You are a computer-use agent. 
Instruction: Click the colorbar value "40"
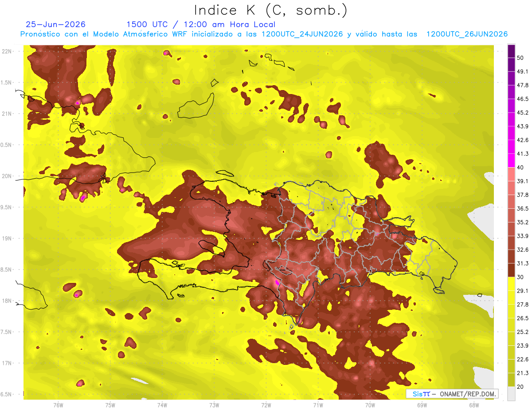521,168
